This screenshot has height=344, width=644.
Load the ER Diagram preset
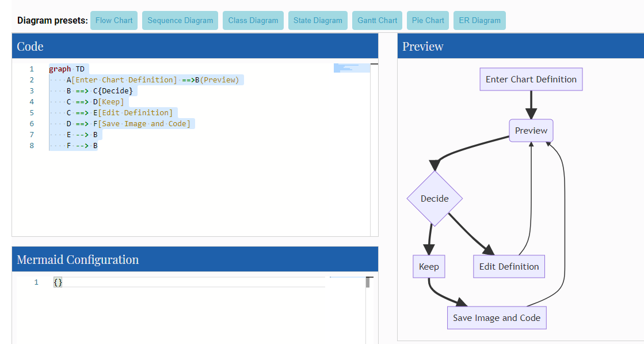pyautogui.click(x=479, y=21)
